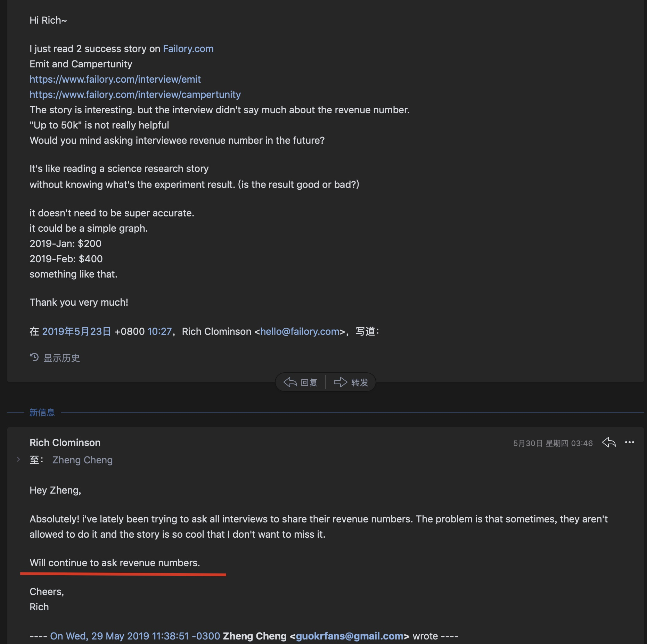Click the 新信息 new message divider label
The image size is (647, 644).
coord(42,412)
